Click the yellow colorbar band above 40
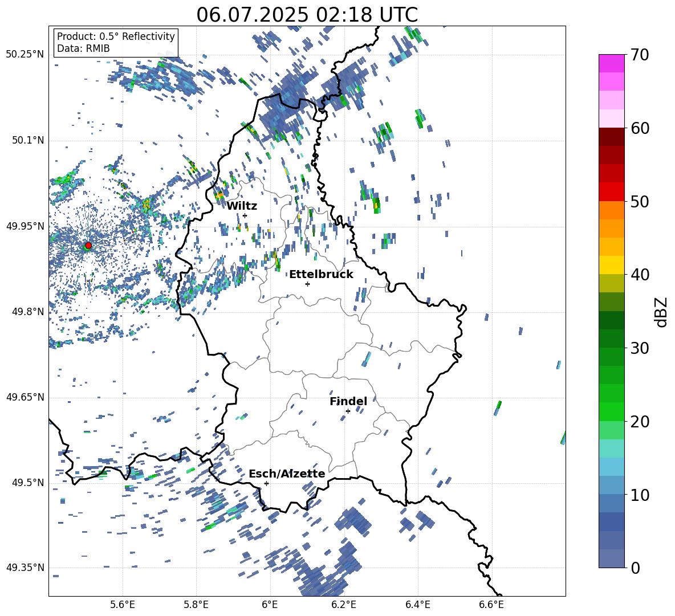 coord(611,265)
